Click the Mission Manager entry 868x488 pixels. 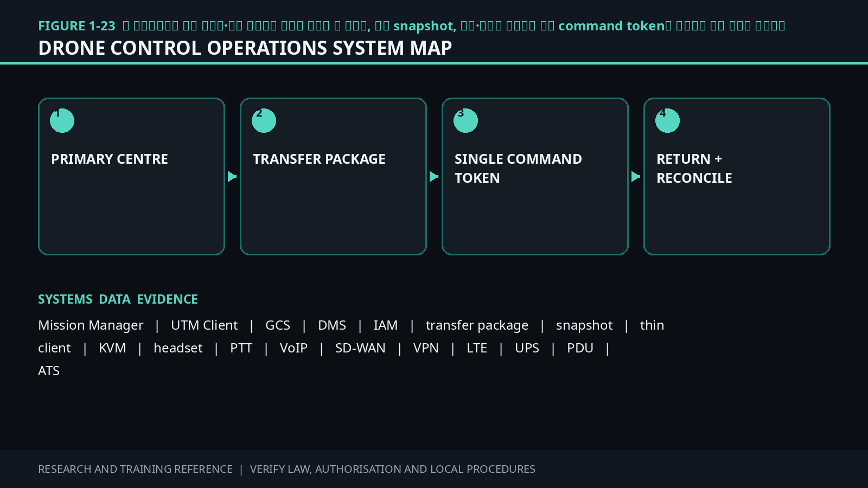coord(91,325)
